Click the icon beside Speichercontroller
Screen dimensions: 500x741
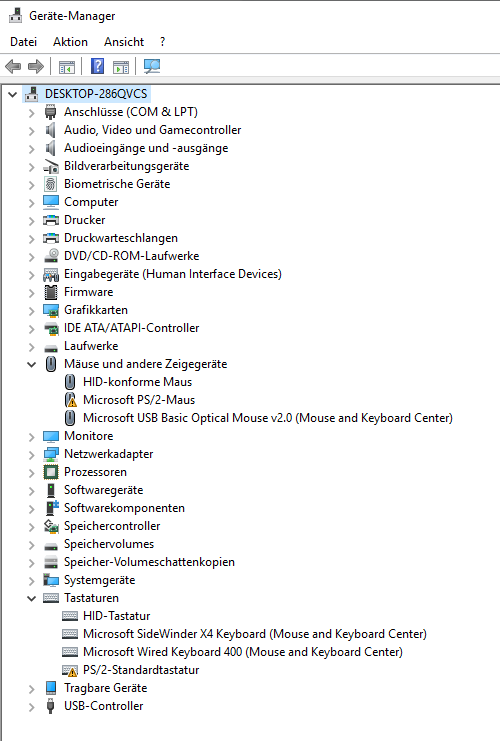click(51, 526)
